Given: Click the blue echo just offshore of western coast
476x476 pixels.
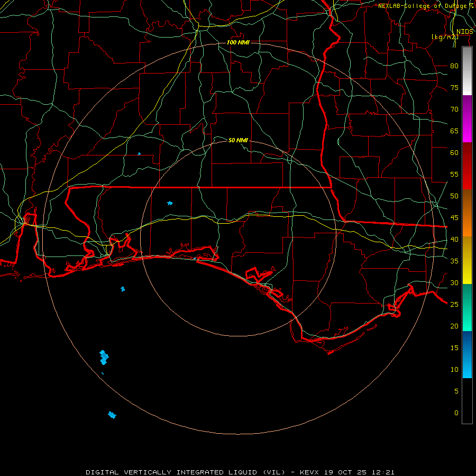Looking at the screenshot, I should [x=123, y=289].
